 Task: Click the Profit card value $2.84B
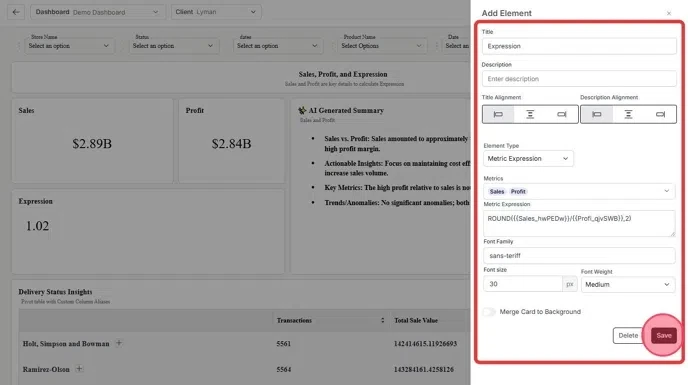pyautogui.click(x=231, y=144)
